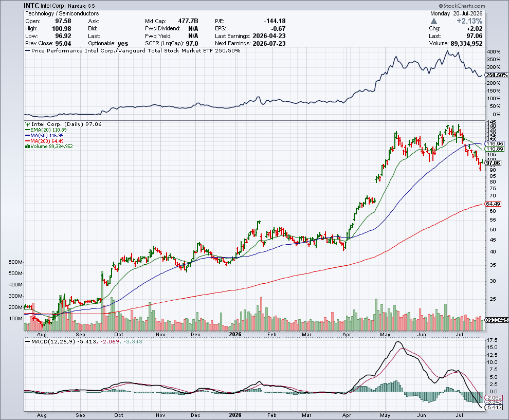Click the 64.49 MA(200) axis price tag
This screenshot has width=509, height=420.
[493, 204]
